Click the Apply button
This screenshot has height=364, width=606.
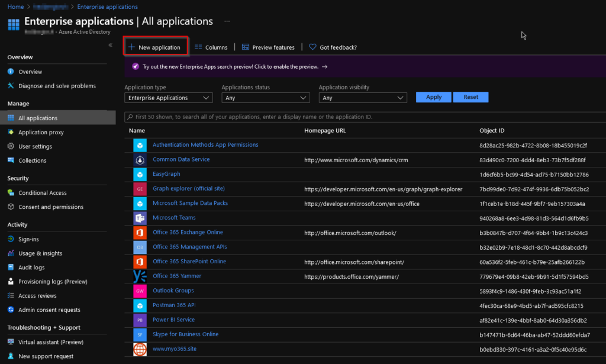(434, 97)
